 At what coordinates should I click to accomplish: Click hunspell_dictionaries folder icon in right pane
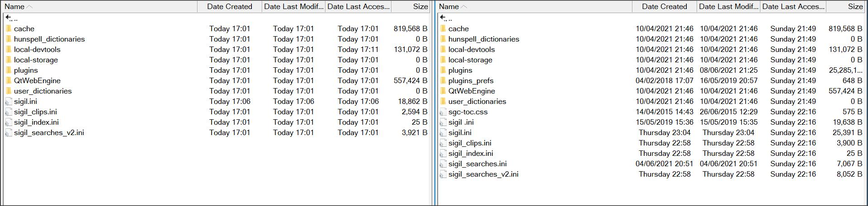point(443,39)
